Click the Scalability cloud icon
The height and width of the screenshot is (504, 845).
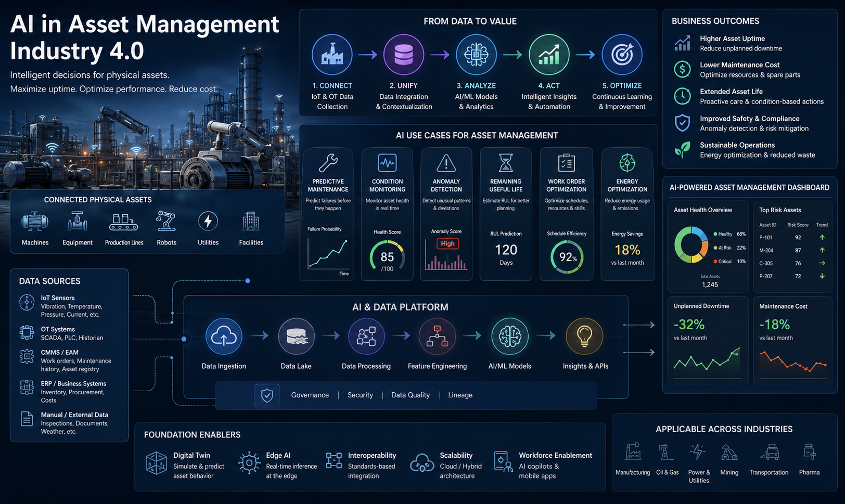pos(422,462)
